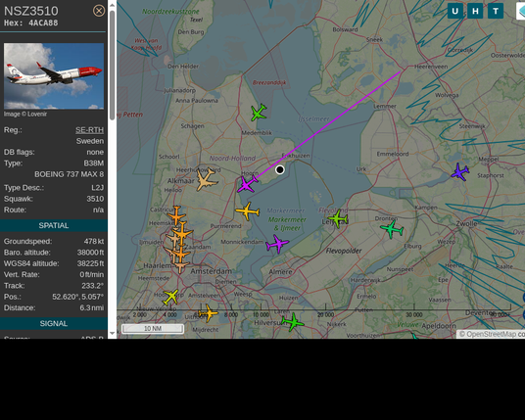
Task: Click the distance value 6.3 nmi
Action: 92,307
